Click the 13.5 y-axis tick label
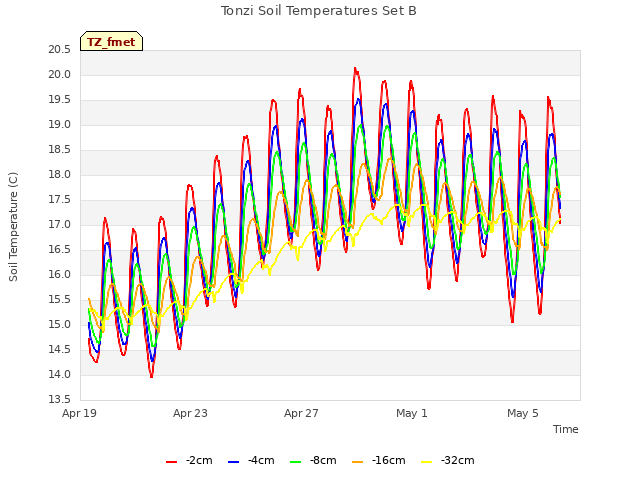This screenshot has width=640, height=480. coord(60,399)
